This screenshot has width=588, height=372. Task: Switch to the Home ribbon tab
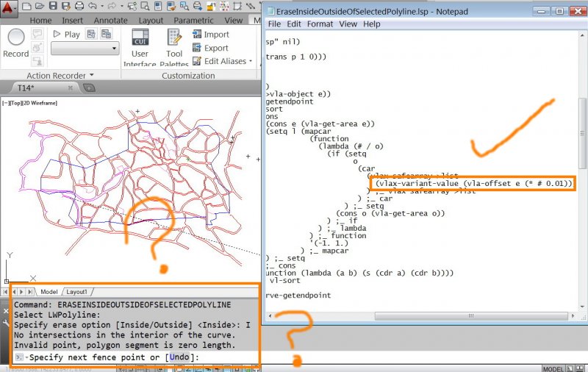pos(40,21)
